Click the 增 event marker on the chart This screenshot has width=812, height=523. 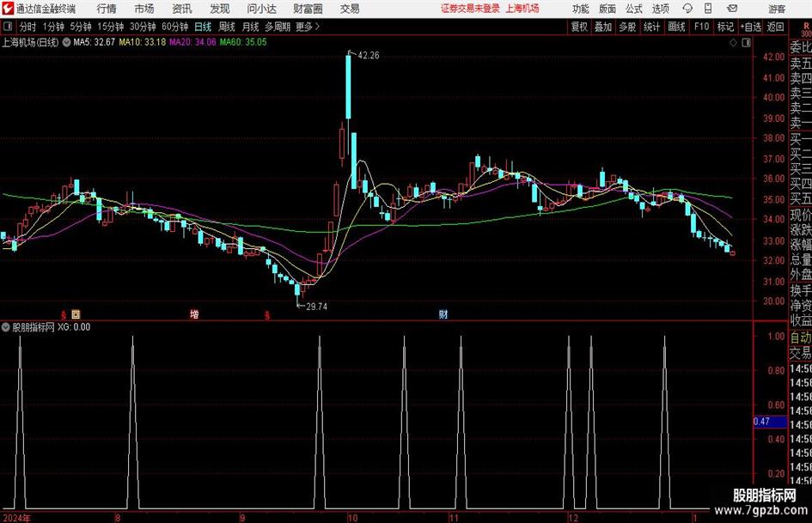pyautogui.click(x=194, y=314)
